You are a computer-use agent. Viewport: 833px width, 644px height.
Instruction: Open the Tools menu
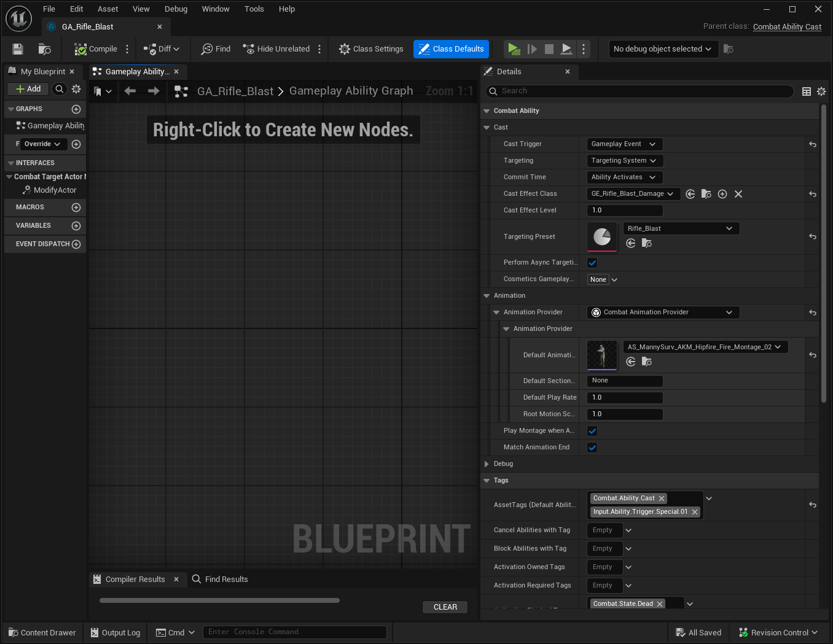(254, 9)
